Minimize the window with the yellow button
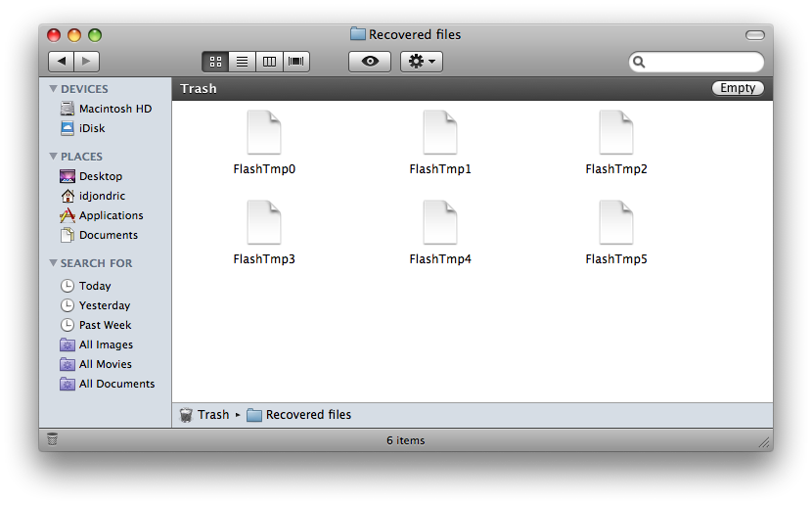 (74, 34)
